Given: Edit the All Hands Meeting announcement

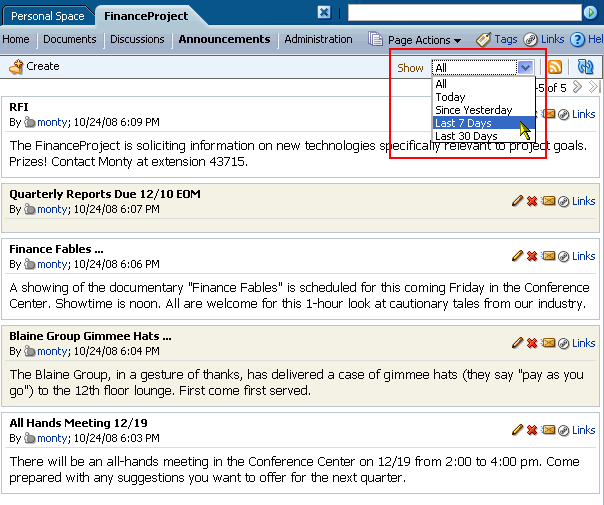Looking at the screenshot, I should click(517, 430).
